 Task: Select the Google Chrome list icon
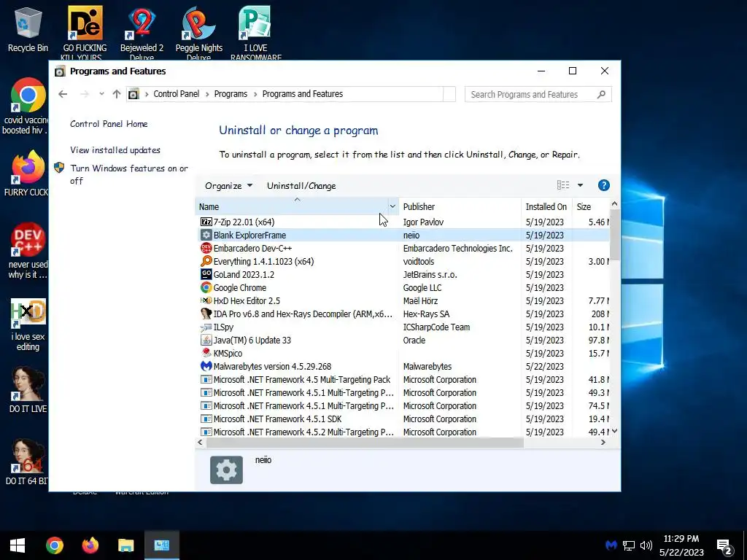206,287
